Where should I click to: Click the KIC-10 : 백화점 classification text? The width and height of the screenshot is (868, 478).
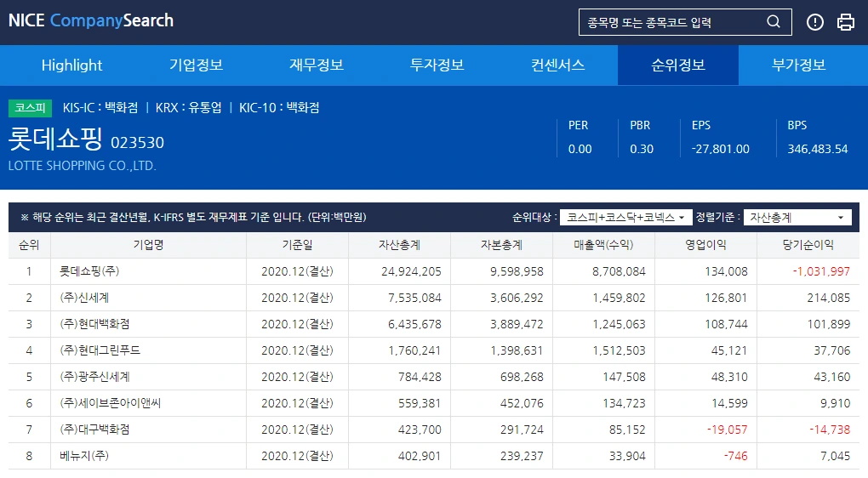tap(279, 107)
